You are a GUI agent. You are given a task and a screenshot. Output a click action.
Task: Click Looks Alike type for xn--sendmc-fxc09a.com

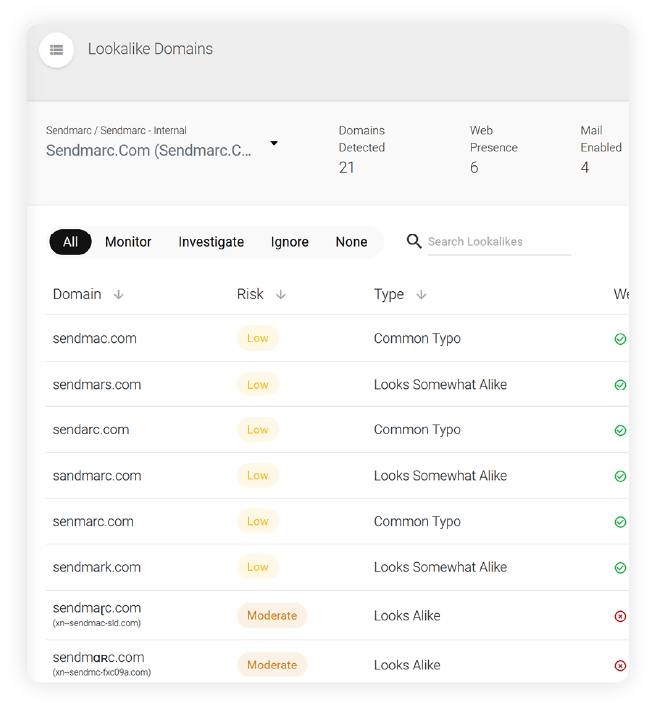pyautogui.click(x=407, y=665)
